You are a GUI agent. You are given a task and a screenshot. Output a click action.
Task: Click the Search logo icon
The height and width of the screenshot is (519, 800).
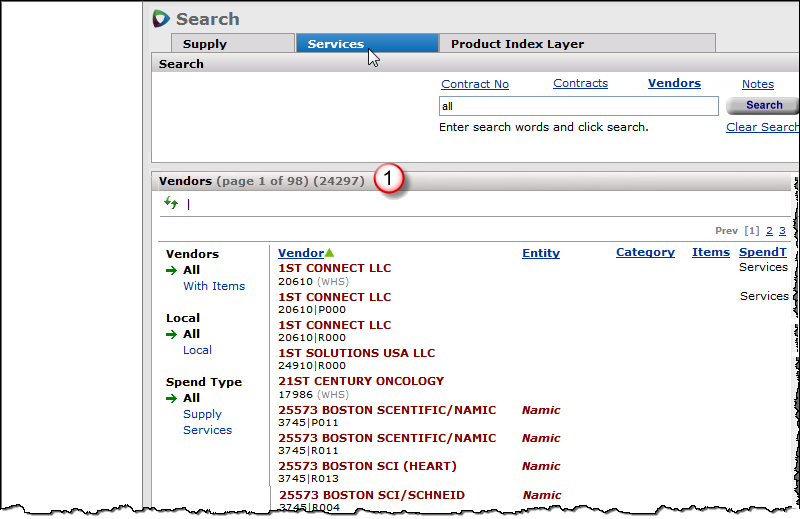[x=162, y=19]
